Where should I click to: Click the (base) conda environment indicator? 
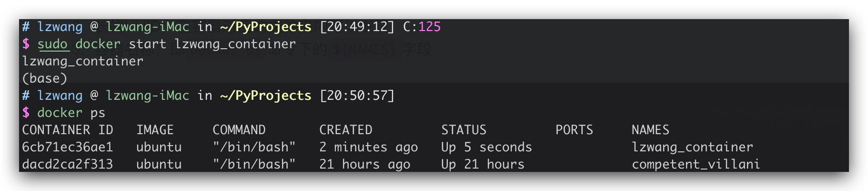pos(45,78)
